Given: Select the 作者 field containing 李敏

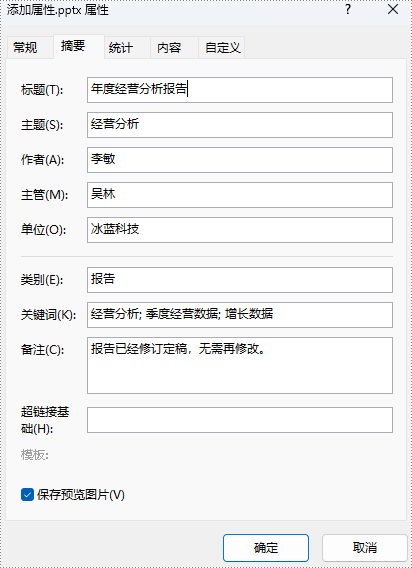Looking at the screenshot, I should [240, 160].
